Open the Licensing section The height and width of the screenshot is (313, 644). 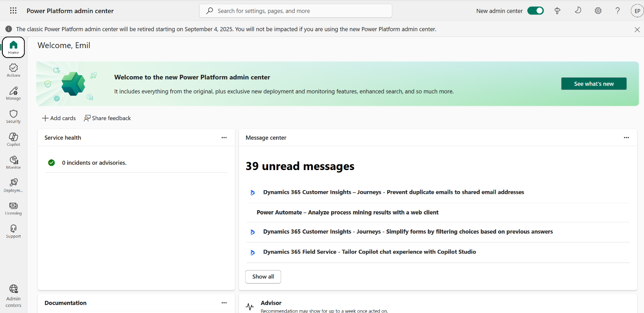(14, 208)
